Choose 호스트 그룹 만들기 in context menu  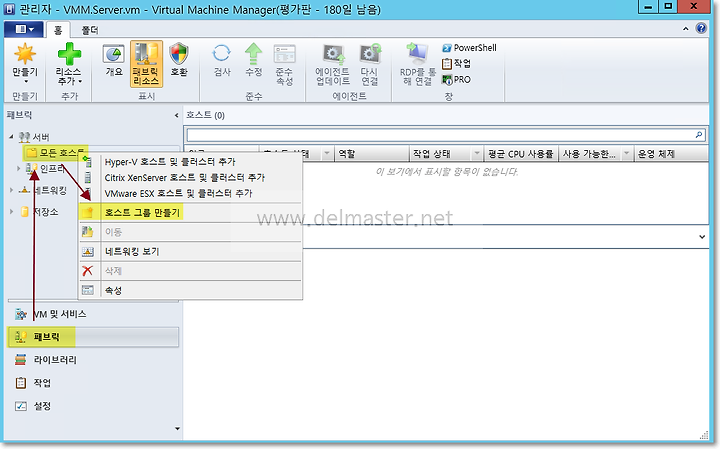coord(191,213)
